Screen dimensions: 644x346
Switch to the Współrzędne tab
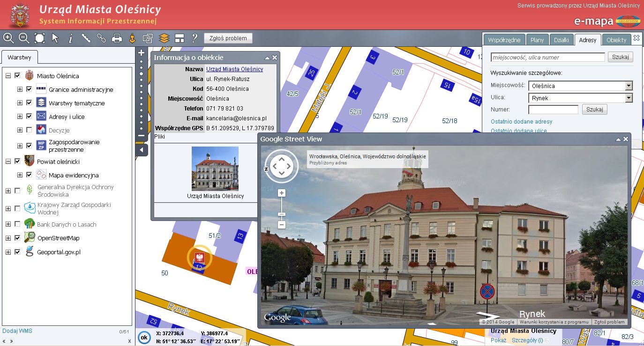504,40
